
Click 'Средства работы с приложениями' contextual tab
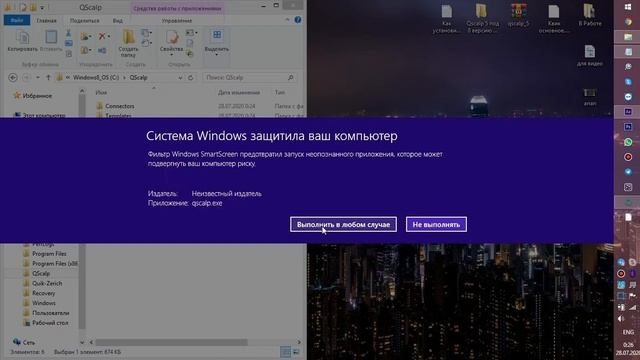(177, 8)
